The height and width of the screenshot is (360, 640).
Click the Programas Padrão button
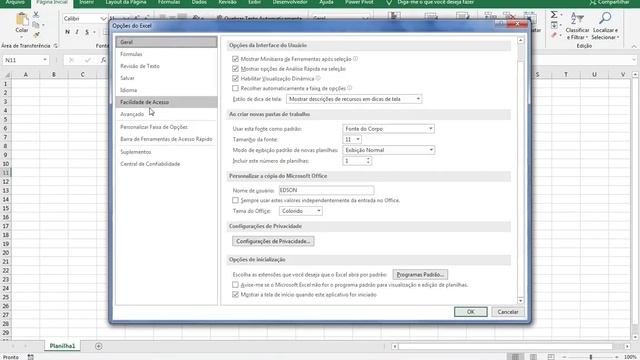pos(420,275)
